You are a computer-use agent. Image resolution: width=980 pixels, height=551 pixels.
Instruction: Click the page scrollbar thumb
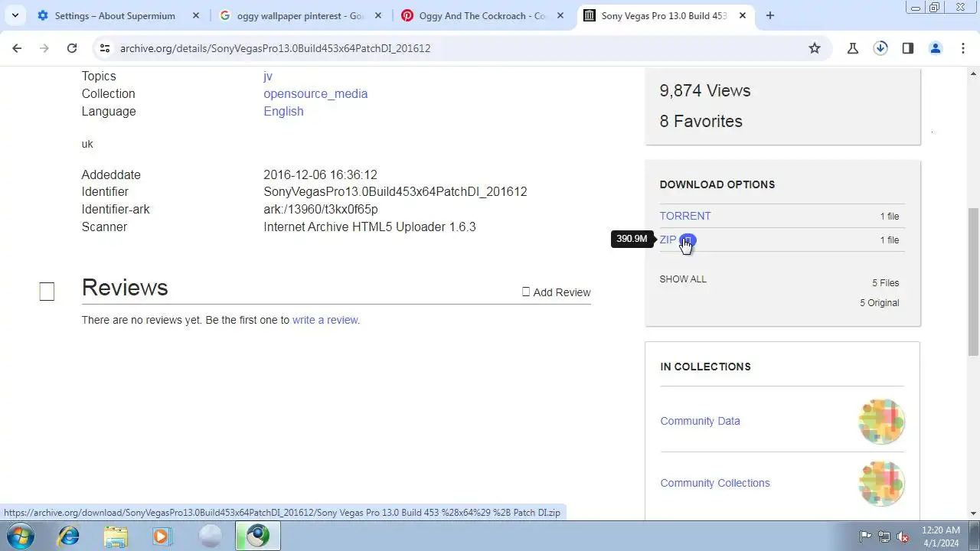(x=974, y=282)
